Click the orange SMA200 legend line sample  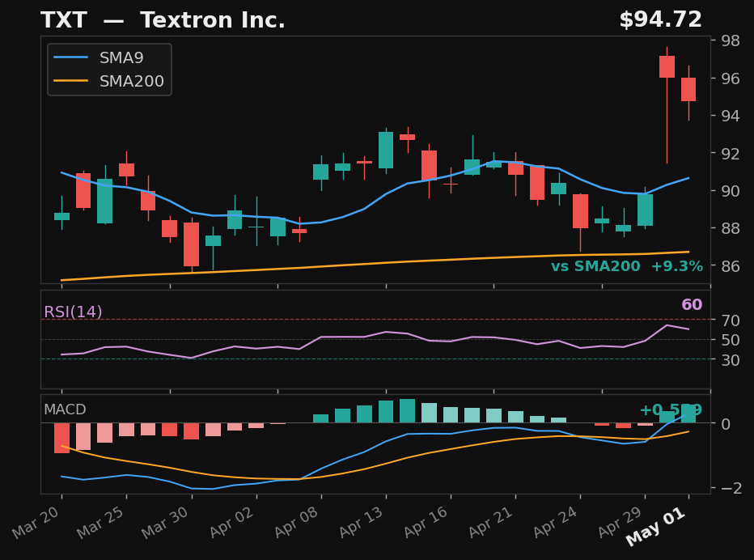tap(70, 81)
